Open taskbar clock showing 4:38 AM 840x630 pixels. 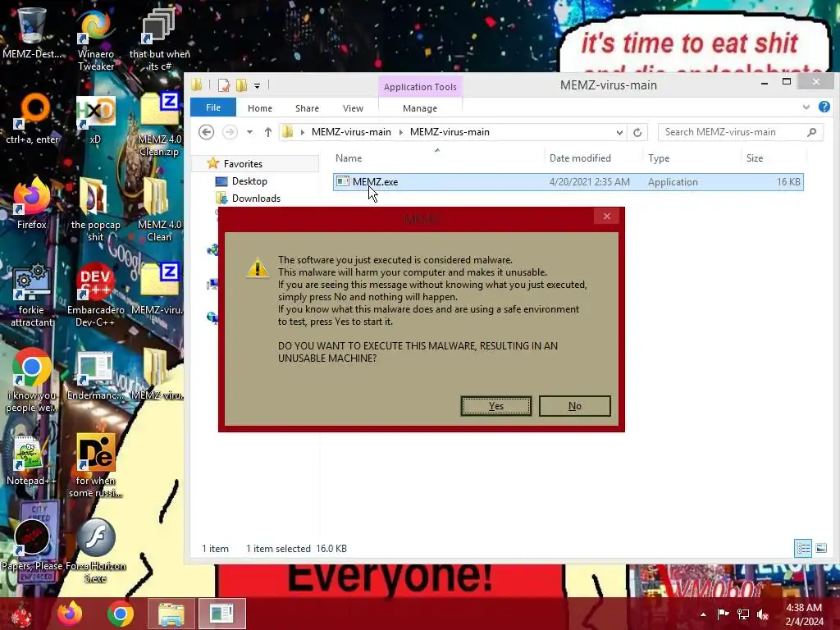tap(804, 614)
